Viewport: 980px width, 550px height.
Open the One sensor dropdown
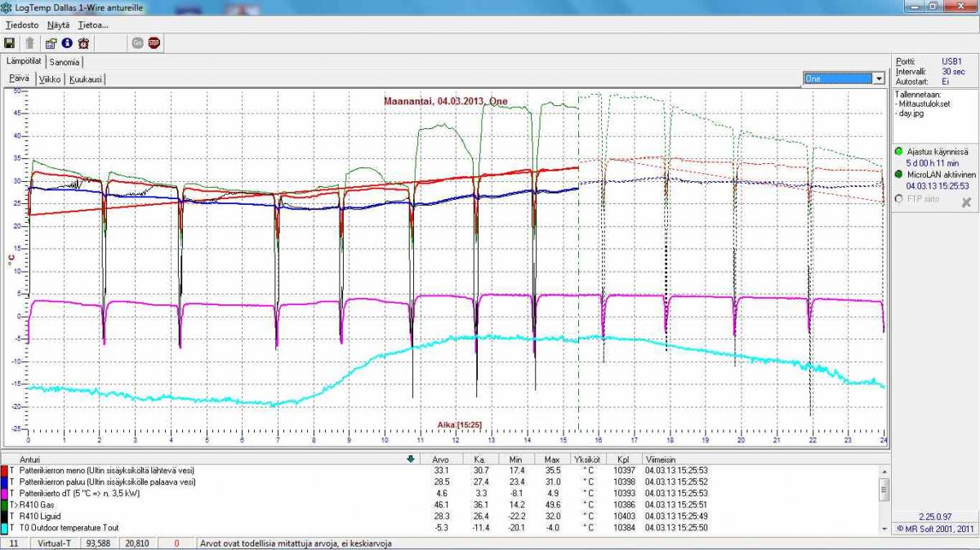click(844, 78)
